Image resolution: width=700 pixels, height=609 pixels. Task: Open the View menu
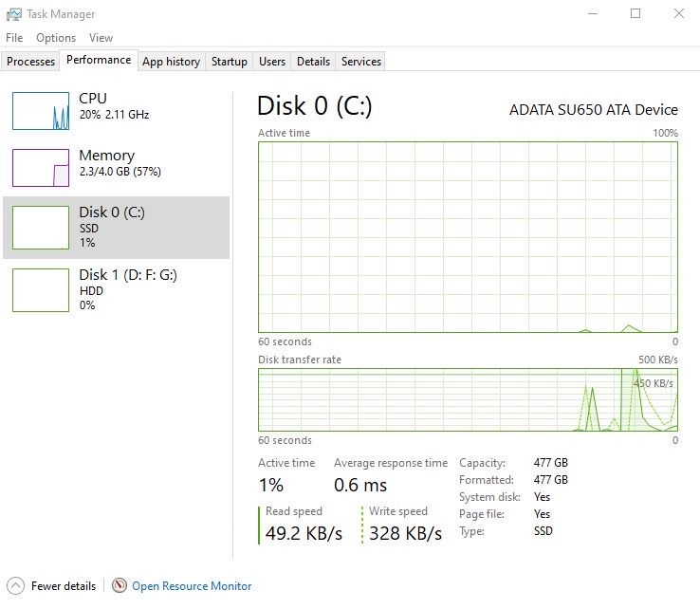(101, 38)
